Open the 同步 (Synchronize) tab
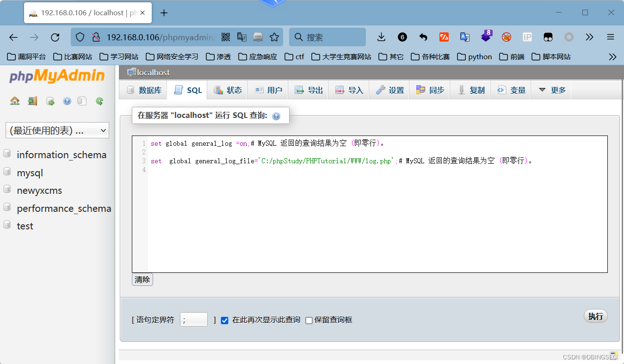Viewport: 624px width, 364px height. [x=430, y=90]
